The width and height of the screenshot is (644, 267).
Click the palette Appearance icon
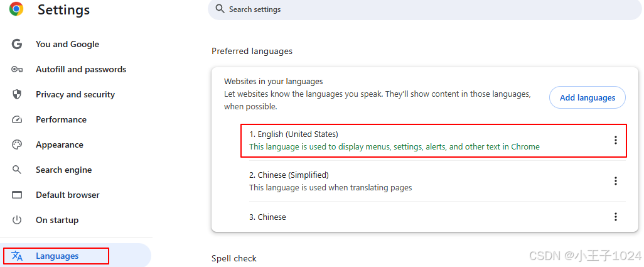coord(16,144)
